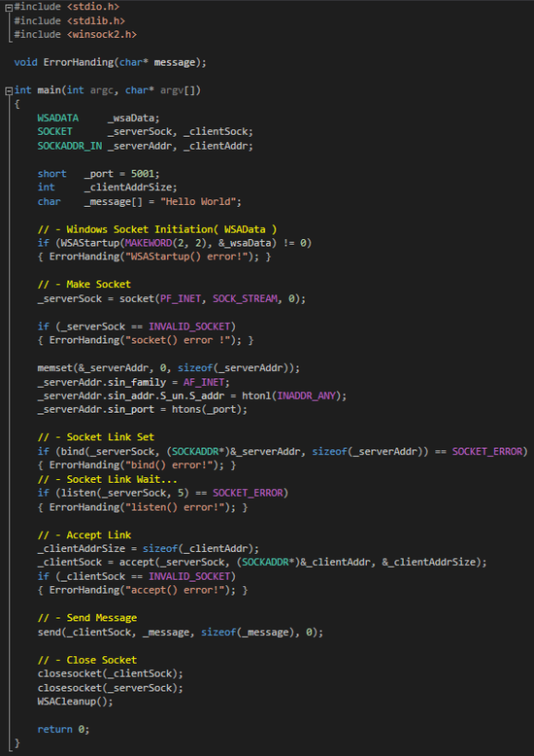Click the AF_INET constant
The image size is (534, 756).
click(x=204, y=382)
